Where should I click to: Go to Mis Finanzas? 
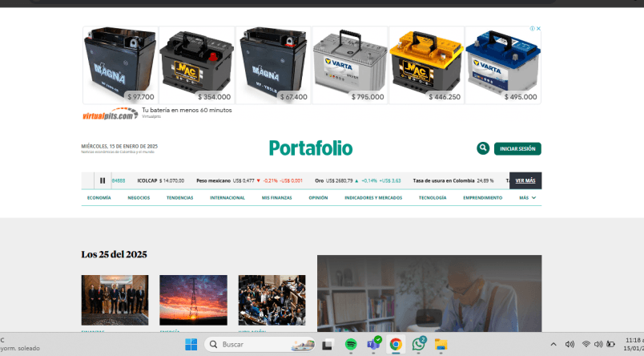[x=277, y=198]
